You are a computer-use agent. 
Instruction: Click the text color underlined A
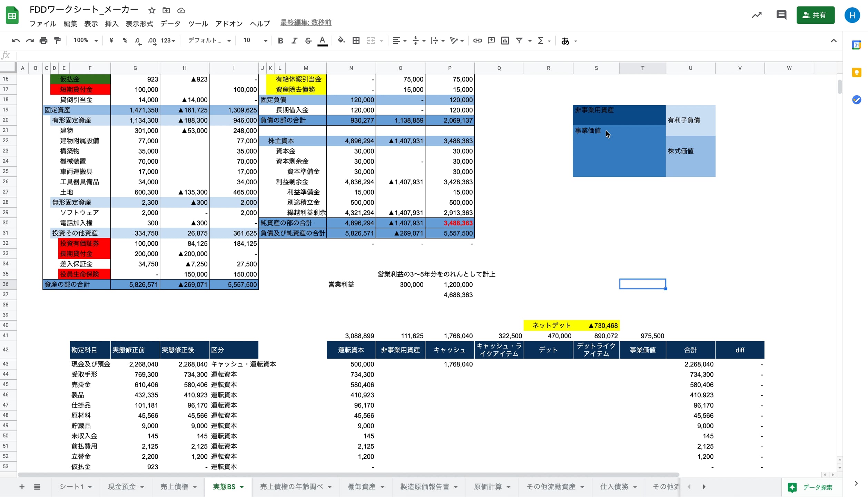click(x=322, y=41)
